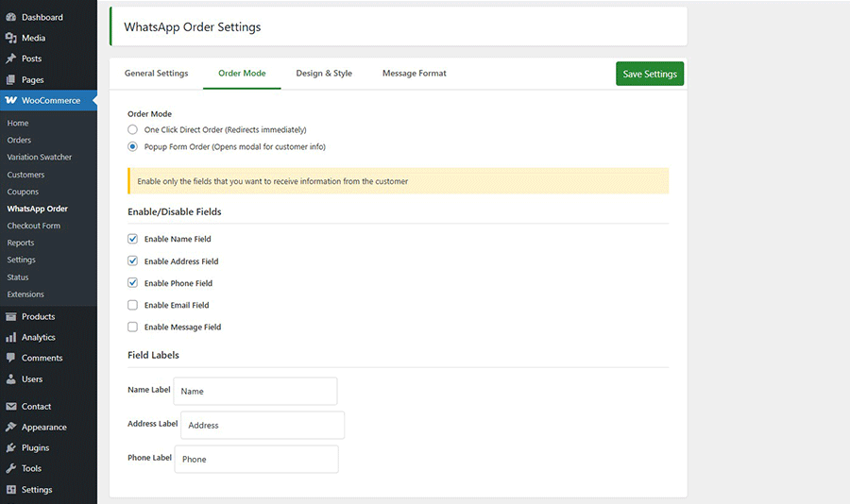Click into the Name Label input field
Screen dimensions: 850x504
pyautogui.click(x=255, y=391)
